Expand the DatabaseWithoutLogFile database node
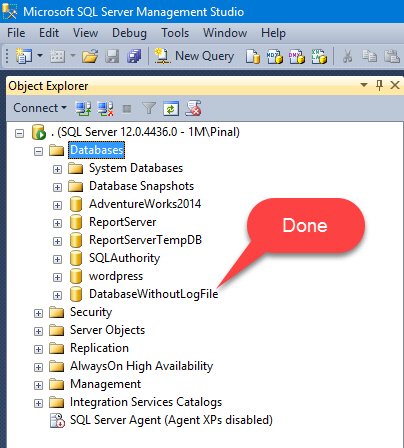Viewport: 404px width, 448px height. (x=57, y=296)
